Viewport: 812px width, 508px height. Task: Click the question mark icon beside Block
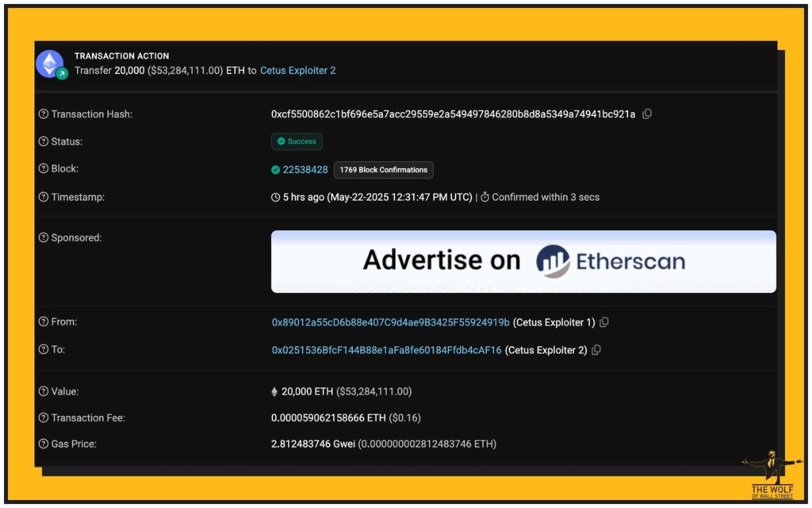tap(44, 168)
